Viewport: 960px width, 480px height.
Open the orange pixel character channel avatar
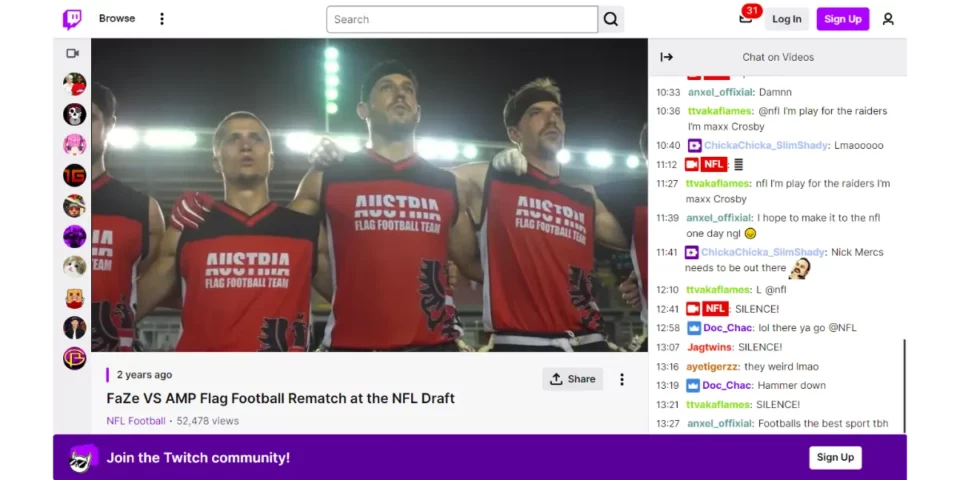point(75,298)
